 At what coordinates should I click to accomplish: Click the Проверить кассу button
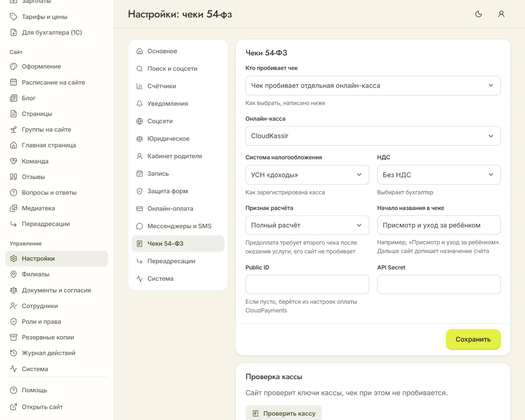(x=284, y=413)
